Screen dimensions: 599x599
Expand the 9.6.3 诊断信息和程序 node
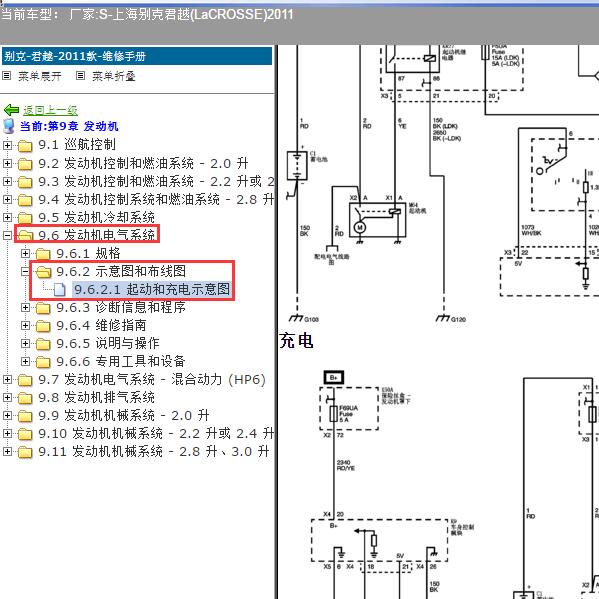point(25,308)
